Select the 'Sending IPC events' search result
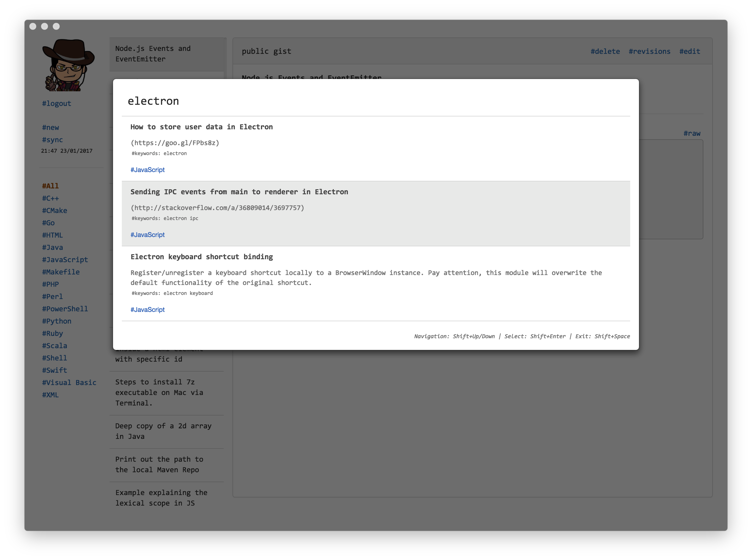Image resolution: width=752 pixels, height=560 pixels. click(x=239, y=192)
